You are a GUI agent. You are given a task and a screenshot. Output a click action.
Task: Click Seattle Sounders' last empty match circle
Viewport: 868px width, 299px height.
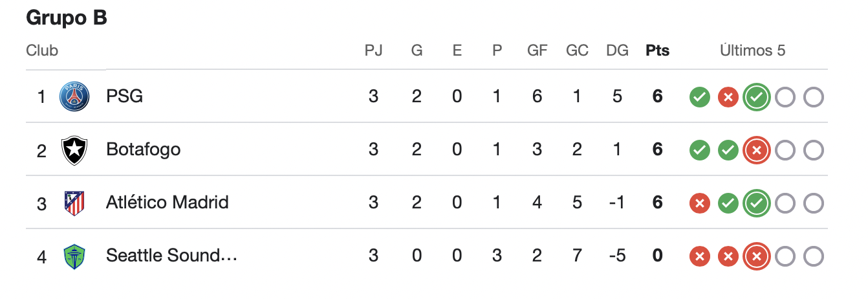pyautogui.click(x=813, y=257)
